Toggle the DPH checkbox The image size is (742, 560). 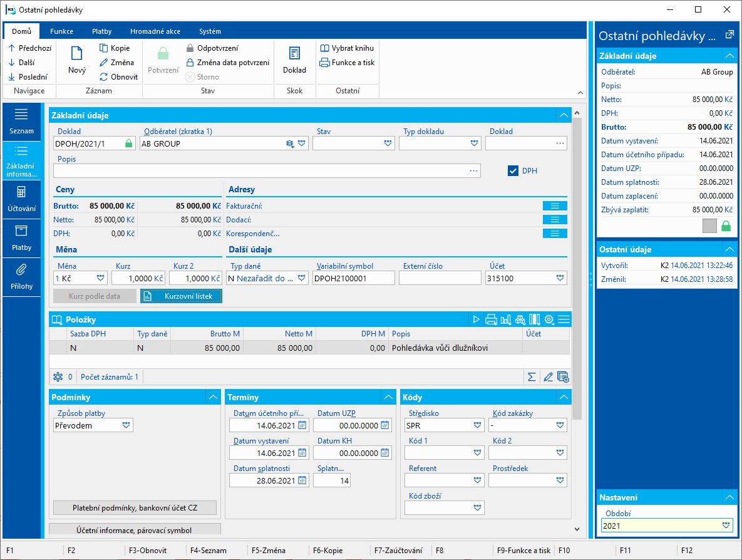tap(513, 170)
